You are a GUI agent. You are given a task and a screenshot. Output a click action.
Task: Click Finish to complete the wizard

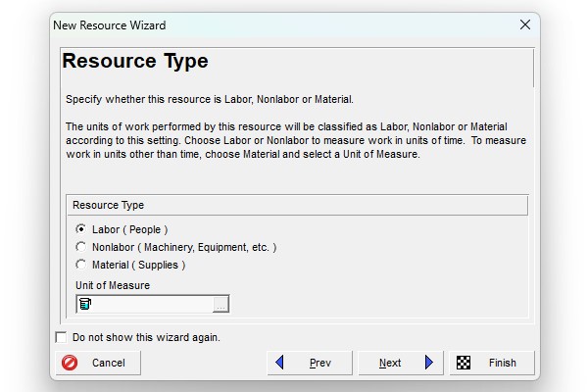[x=492, y=363]
